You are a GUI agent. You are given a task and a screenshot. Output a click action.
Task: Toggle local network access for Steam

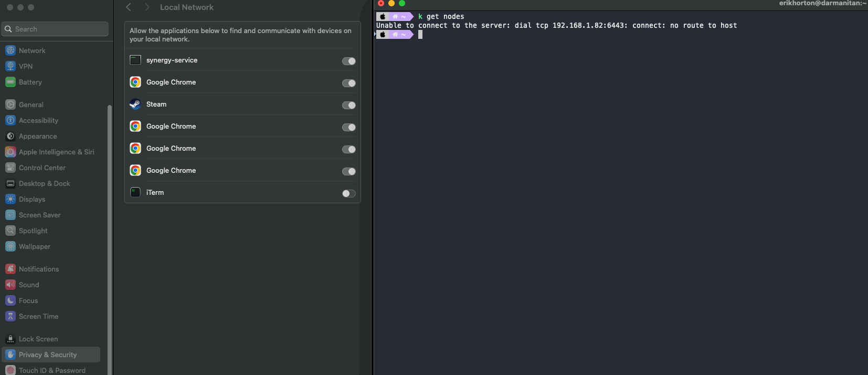tap(349, 105)
